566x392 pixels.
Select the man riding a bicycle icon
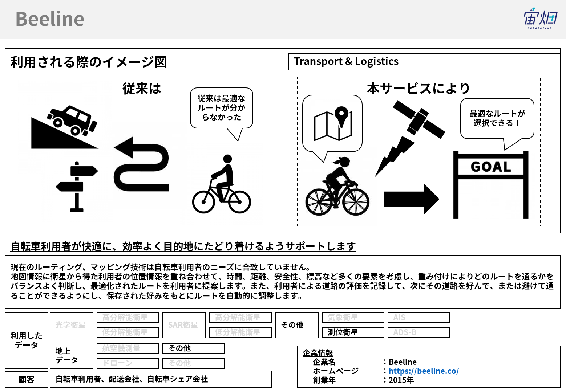[222, 184]
